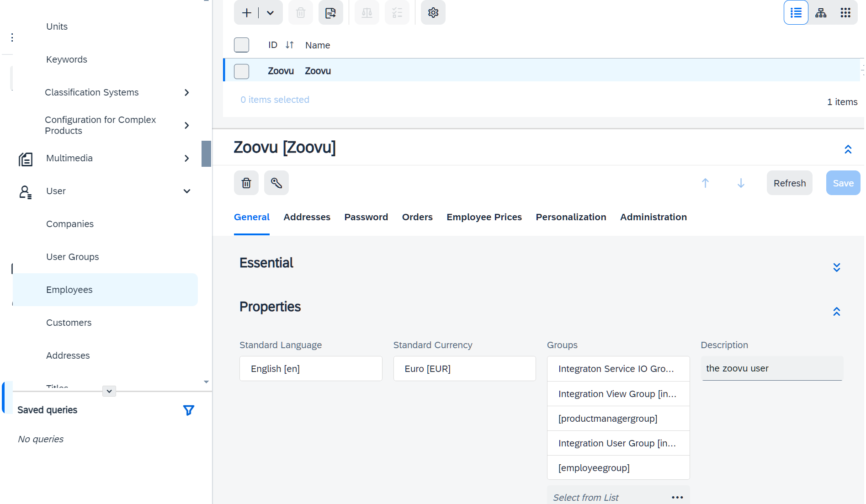866x504 pixels.
Task: Open the Administration tab
Action: (653, 217)
